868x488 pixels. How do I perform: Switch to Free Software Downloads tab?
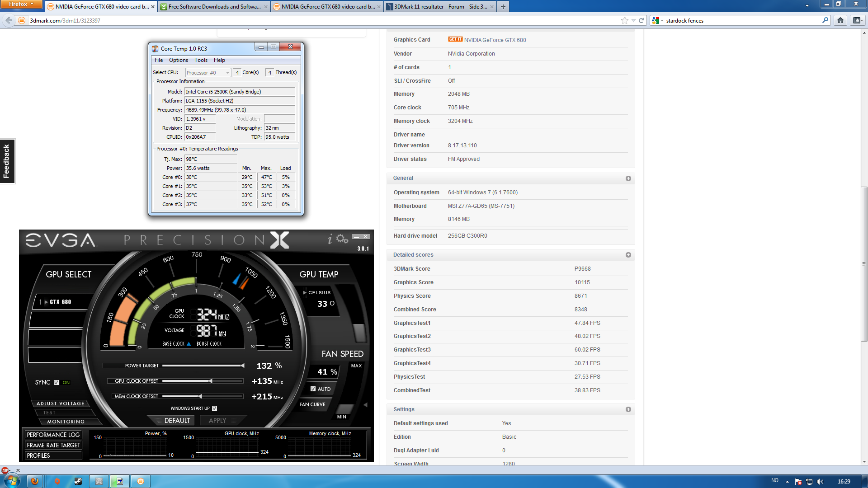click(214, 7)
